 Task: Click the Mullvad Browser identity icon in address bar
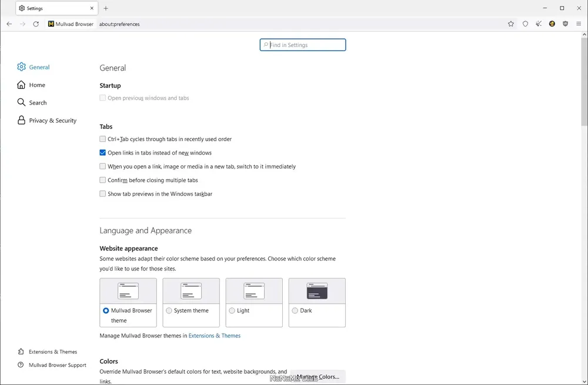pyautogui.click(x=51, y=24)
